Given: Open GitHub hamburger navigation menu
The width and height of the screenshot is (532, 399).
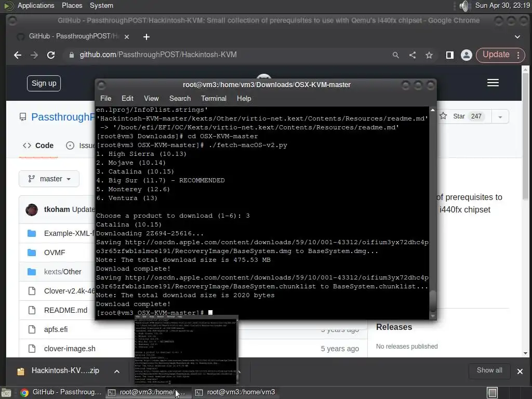Looking at the screenshot, I should click(x=493, y=83).
